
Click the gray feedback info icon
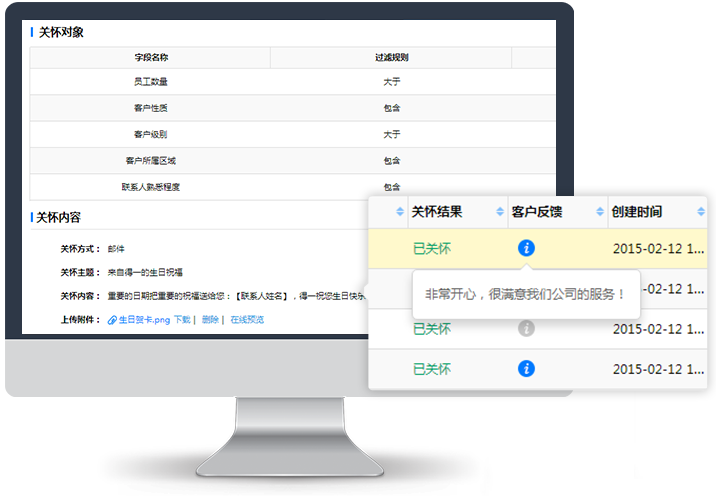click(x=526, y=328)
